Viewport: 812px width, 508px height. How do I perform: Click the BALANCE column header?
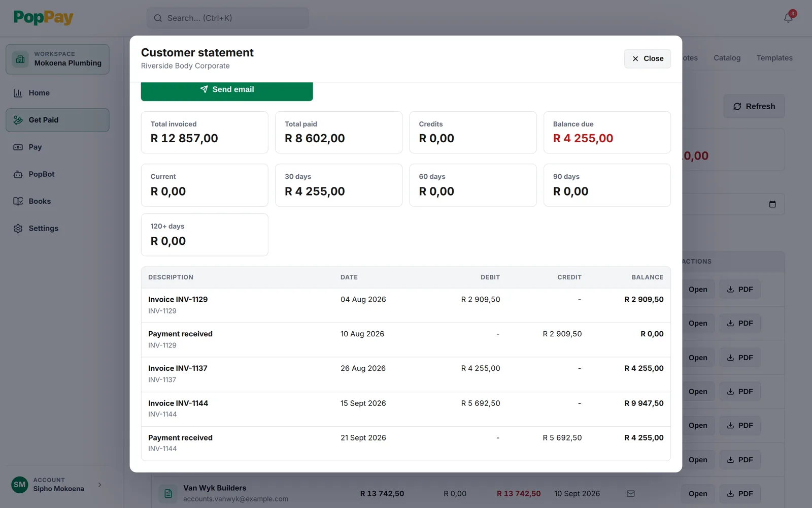[648, 277]
